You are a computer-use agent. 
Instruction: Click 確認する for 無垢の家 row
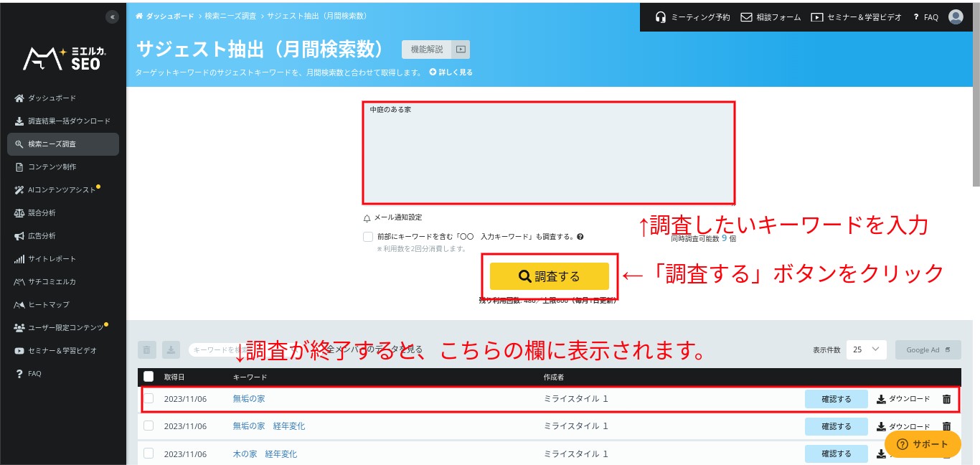[836, 399]
